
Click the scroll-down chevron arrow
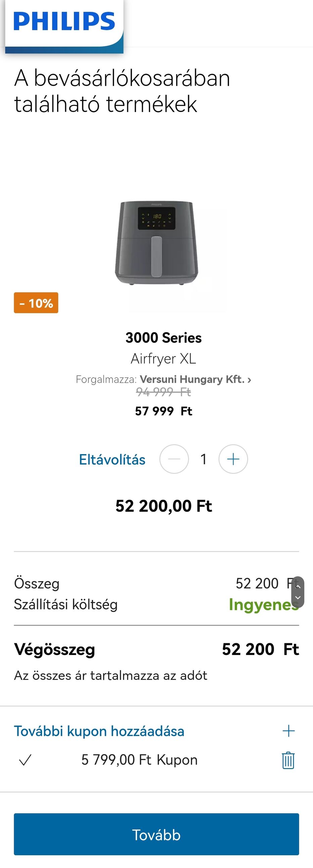coord(298,598)
